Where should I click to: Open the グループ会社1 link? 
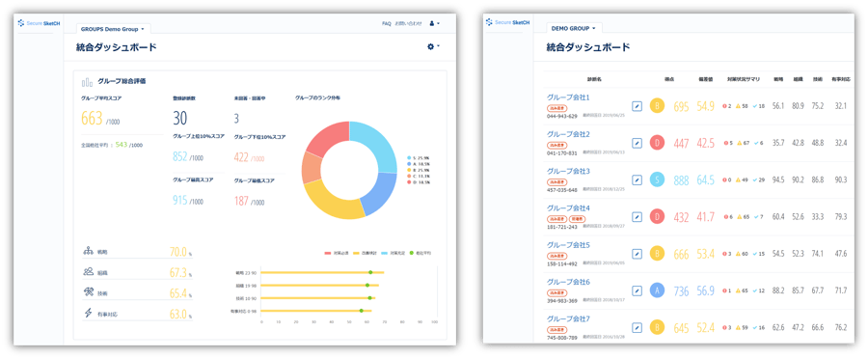point(568,97)
